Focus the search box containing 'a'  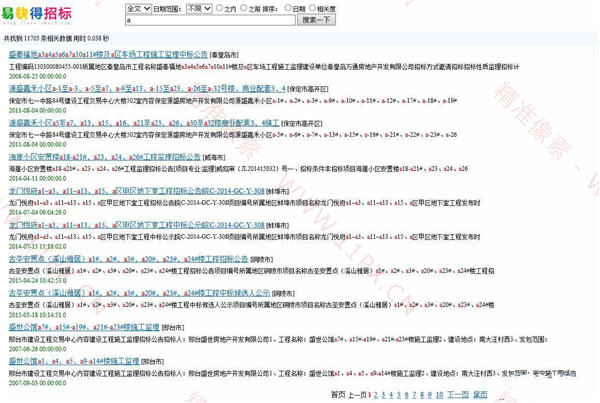tap(210, 20)
